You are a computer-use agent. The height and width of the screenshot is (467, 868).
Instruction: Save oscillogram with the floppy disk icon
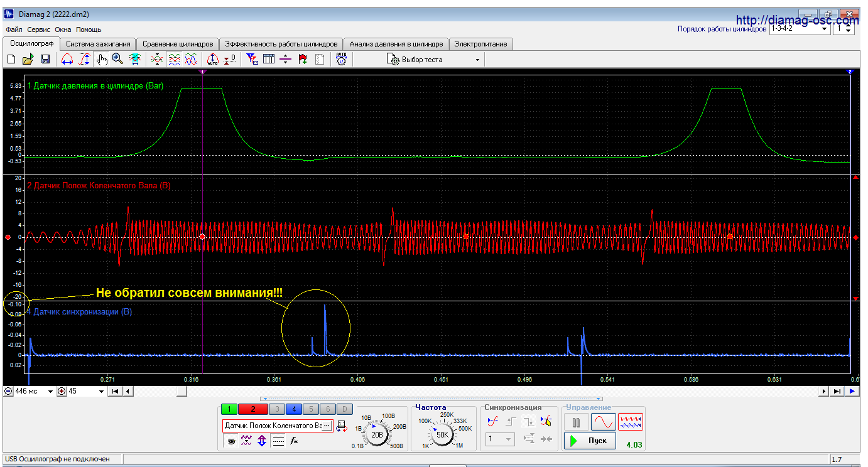[x=45, y=59]
